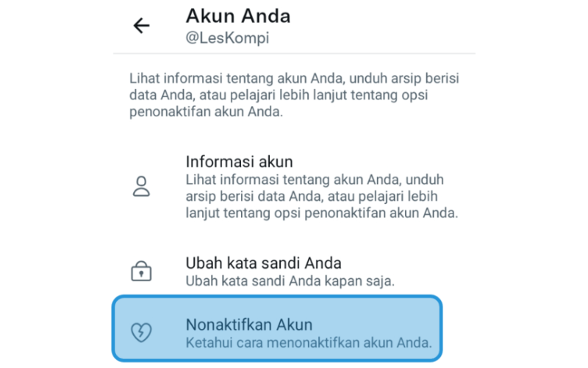Click the 'lanjut tentang opsi penonaktifan' line in Informasi akun
Viewport: 588px width, 368px height.
point(322,213)
